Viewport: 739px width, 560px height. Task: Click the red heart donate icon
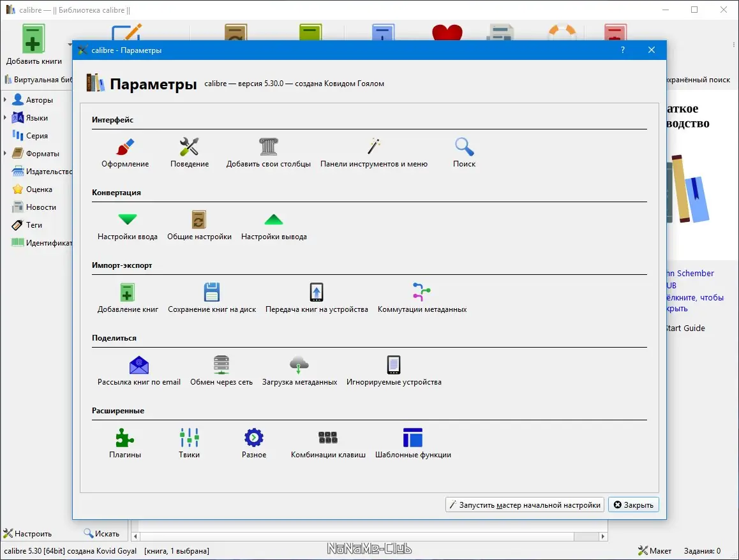(447, 32)
